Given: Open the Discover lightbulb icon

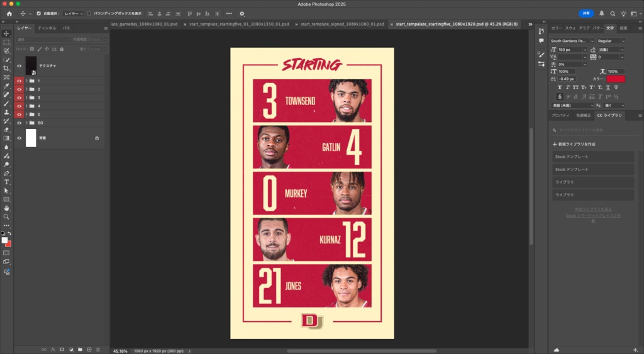Looking at the screenshot, I should tap(623, 14).
